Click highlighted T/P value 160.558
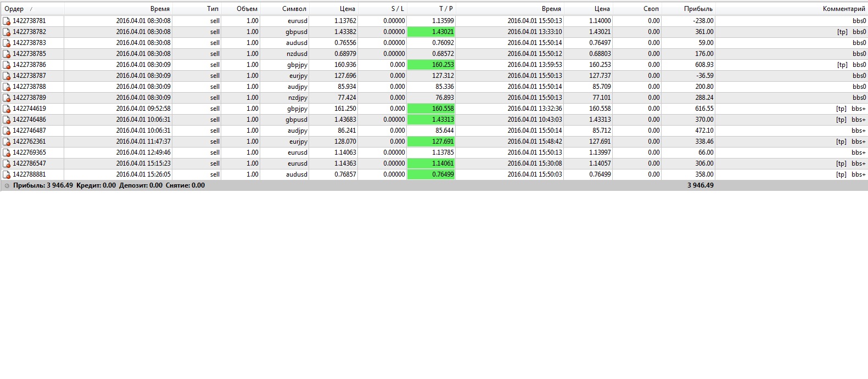868x379 pixels. tap(431, 109)
